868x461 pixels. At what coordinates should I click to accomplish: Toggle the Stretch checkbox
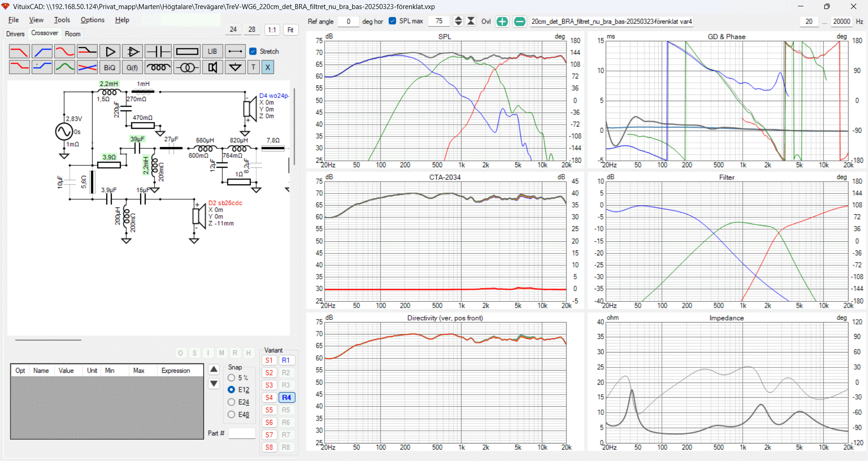point(253,52)
